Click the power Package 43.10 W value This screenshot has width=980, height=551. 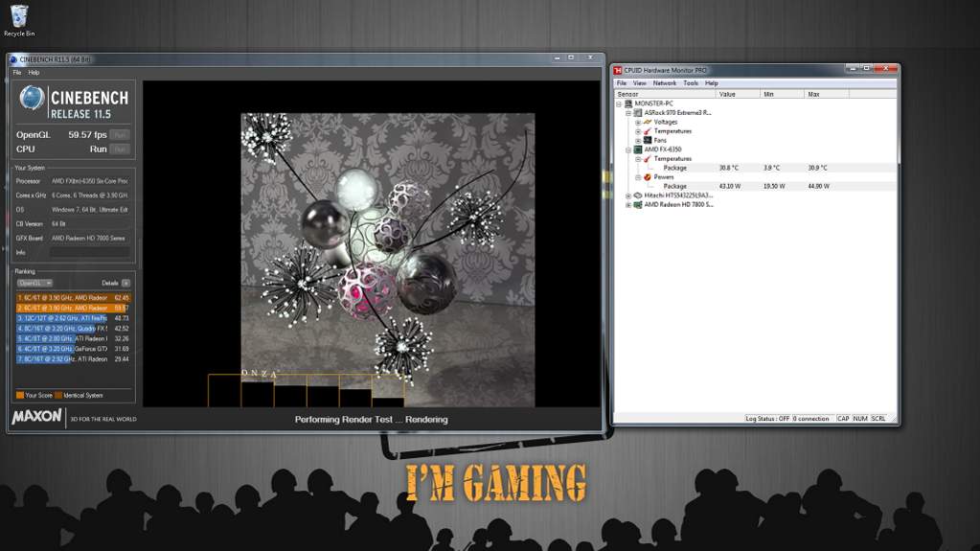click(x=730, y=186)
